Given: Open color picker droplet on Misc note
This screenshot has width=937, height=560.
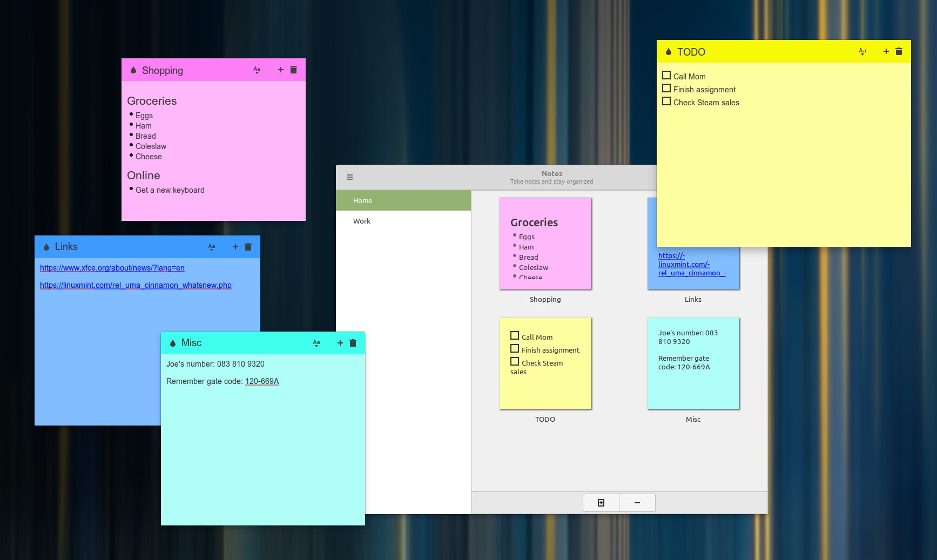Looking at the screenshot, I should click(x=173, y=343).
